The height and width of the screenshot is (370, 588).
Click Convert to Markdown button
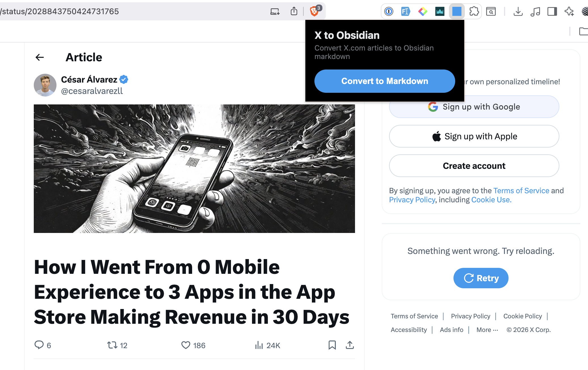[x=385, y=81]
